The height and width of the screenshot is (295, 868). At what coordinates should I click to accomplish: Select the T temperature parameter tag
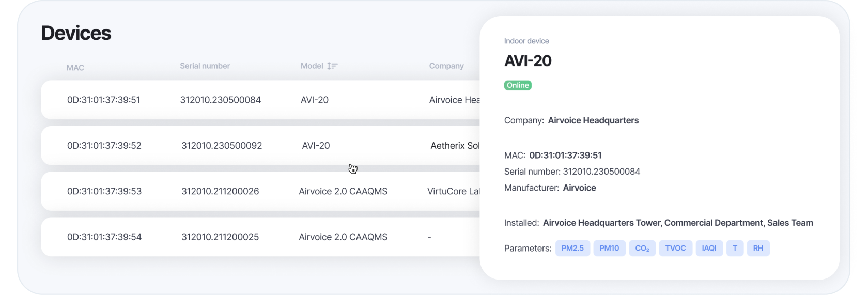click(735, 249)
